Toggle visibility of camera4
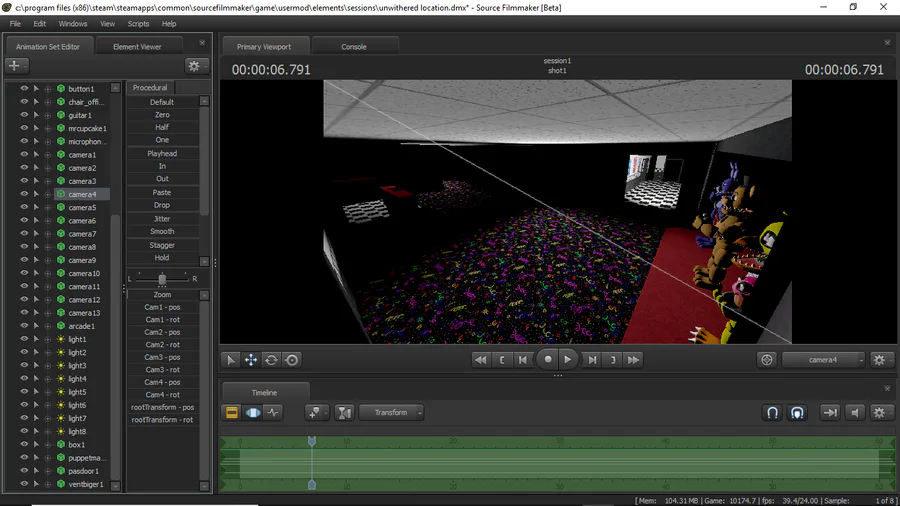900x506 pixels. tap(24, 194)
